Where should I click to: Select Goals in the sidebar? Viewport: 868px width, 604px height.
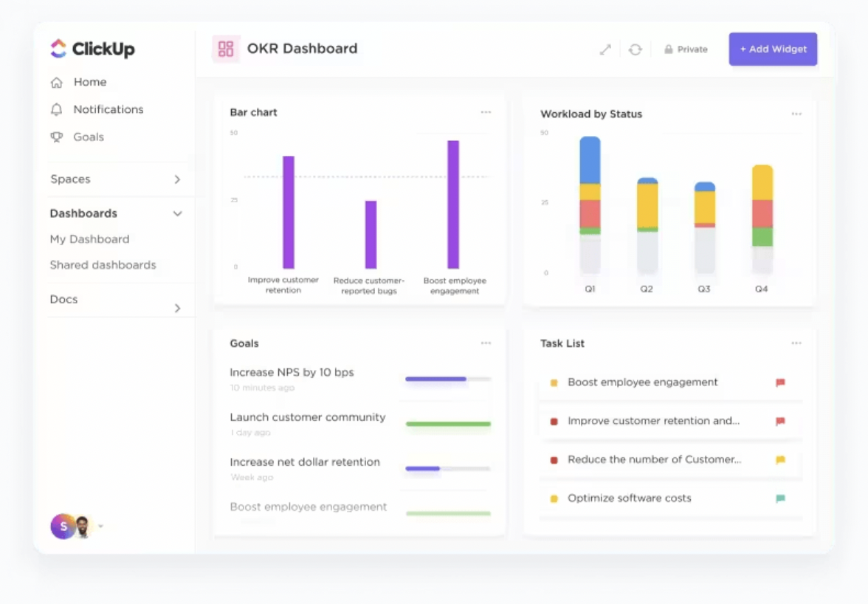pyautogui.click(x=89, y=137)
